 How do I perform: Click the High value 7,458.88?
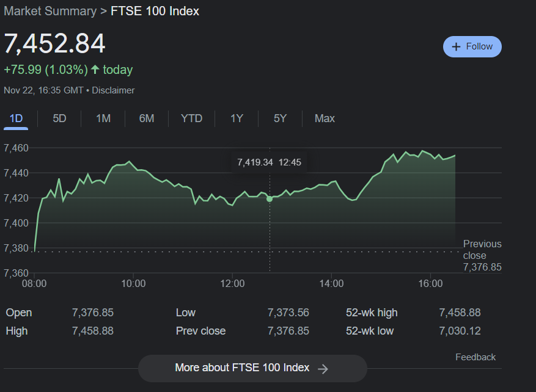93,331
